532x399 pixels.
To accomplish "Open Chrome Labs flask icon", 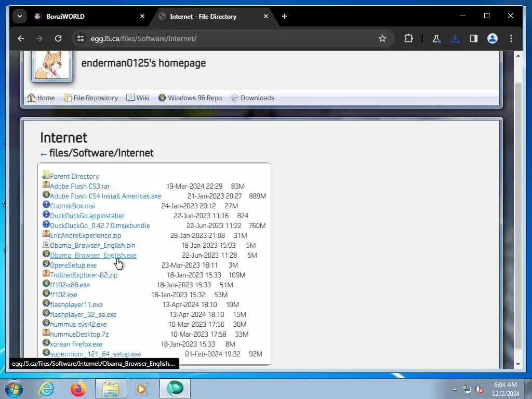I will (436, 38).
